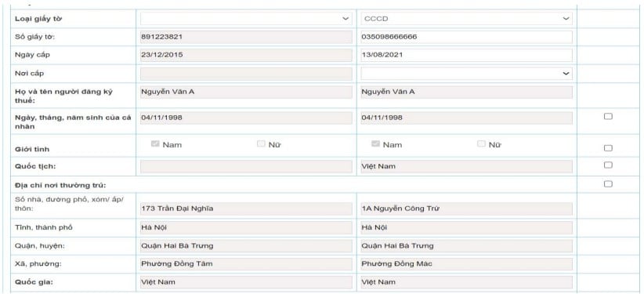Click the Ngày cấp label
644x294 pixels.
click(x=32, y=55)
